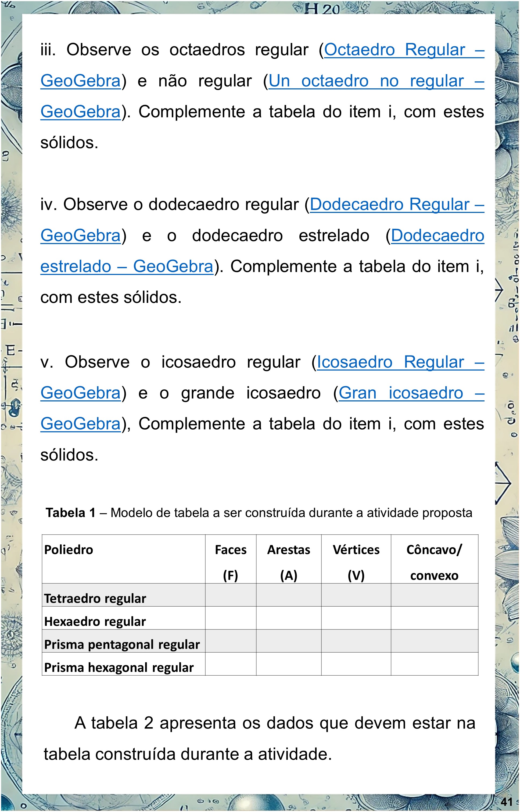Select the Prisma pentagonal regular row label
This screenshot has width=520, height=812.
(x=122, y=644)
